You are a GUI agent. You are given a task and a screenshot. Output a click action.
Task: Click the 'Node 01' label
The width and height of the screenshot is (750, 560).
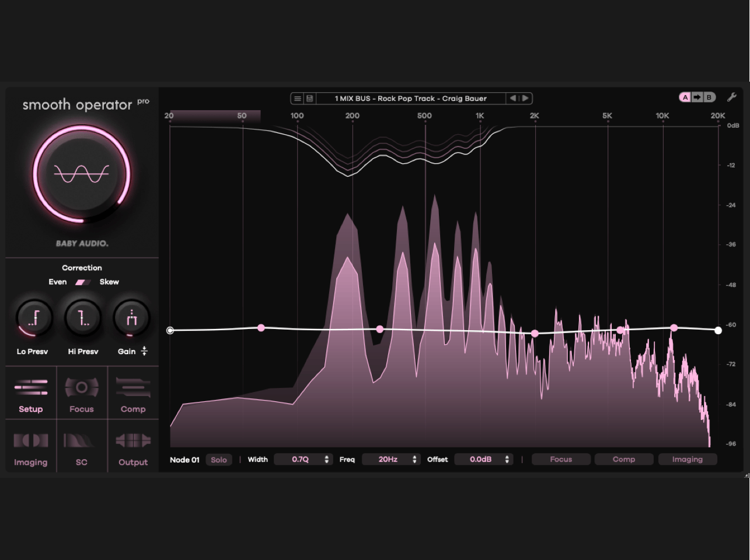point(184,460)
